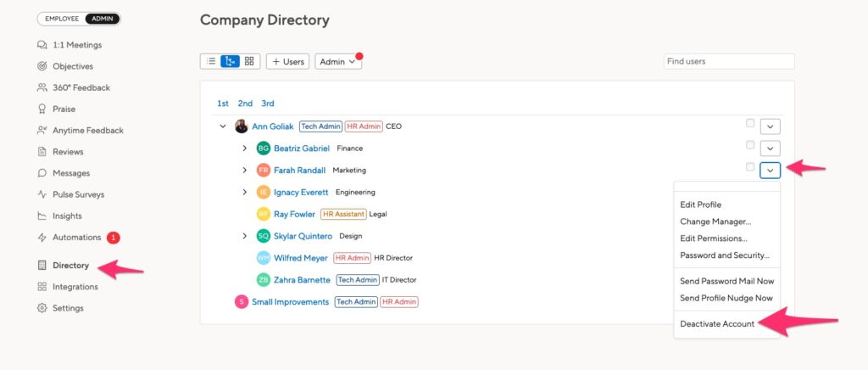This screenshot has height=370, width=868.
Task: Tick the checkbox for Ann Goliak
Action: coord(750,123)
